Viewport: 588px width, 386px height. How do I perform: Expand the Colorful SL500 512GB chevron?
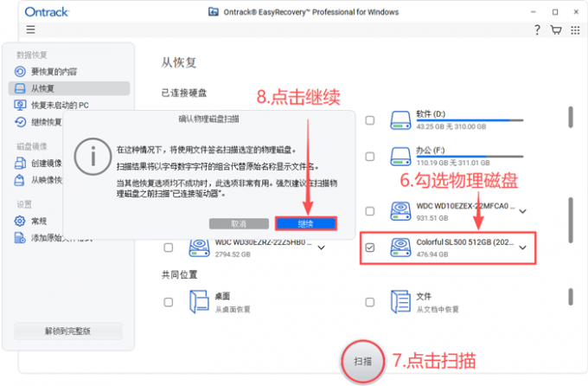(x=522, y=248)
